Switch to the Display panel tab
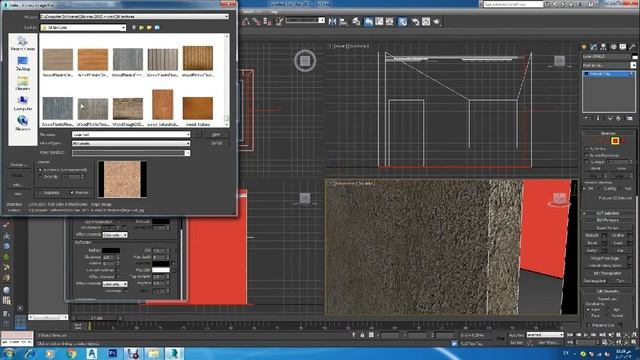Viewport: 640px width, 360px height. [622, 47]
